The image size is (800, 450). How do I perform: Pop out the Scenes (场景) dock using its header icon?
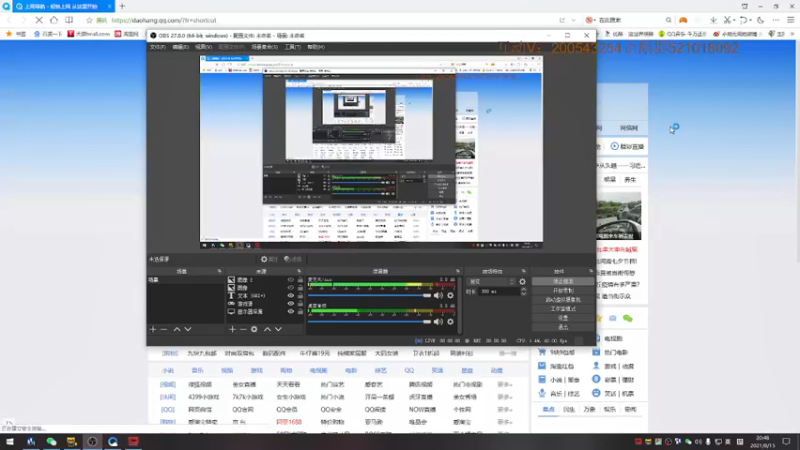coord(219,271)
